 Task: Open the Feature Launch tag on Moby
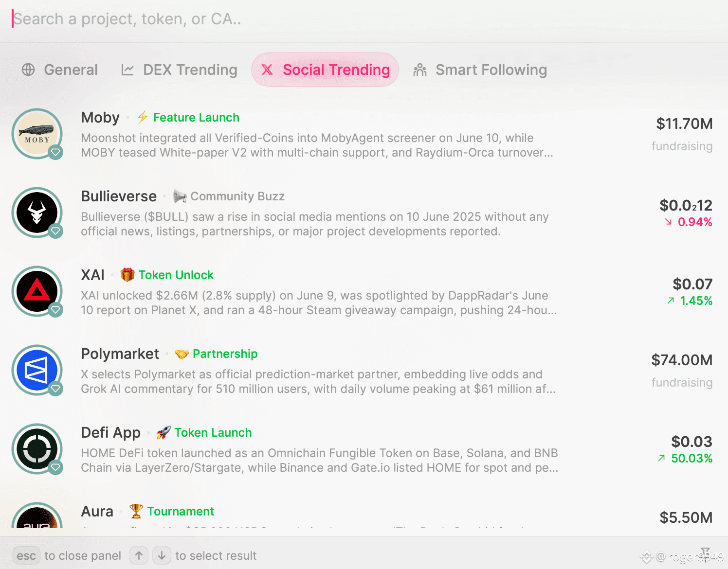188,117
